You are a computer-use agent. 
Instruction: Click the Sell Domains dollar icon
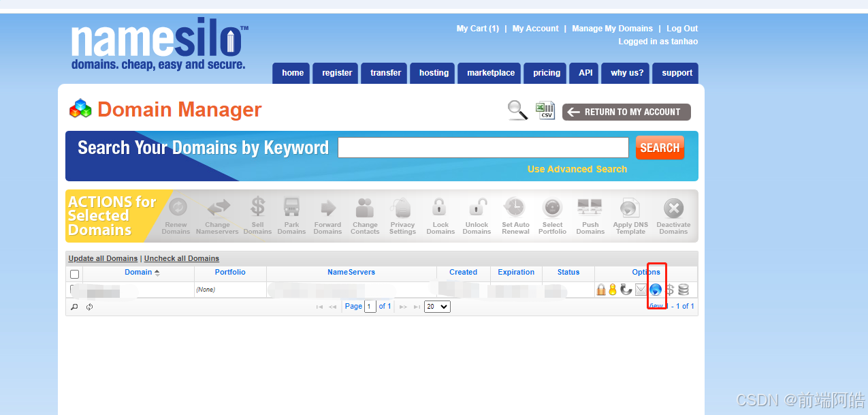pos(257,207)
